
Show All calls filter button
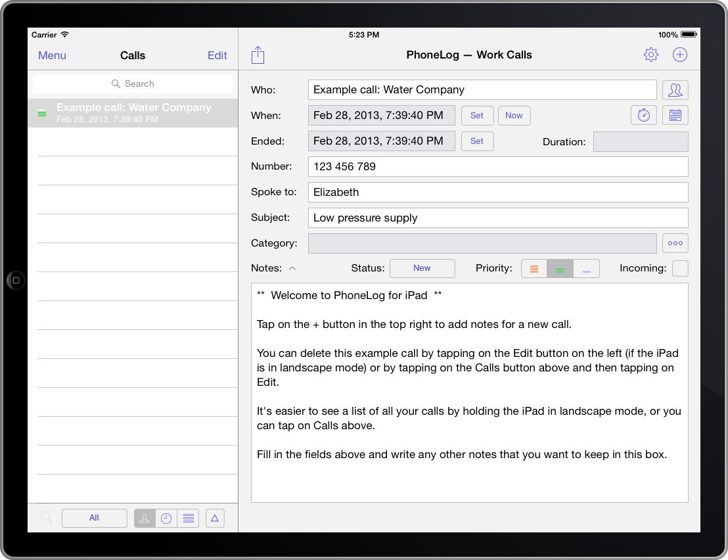(x=94, y=518)
